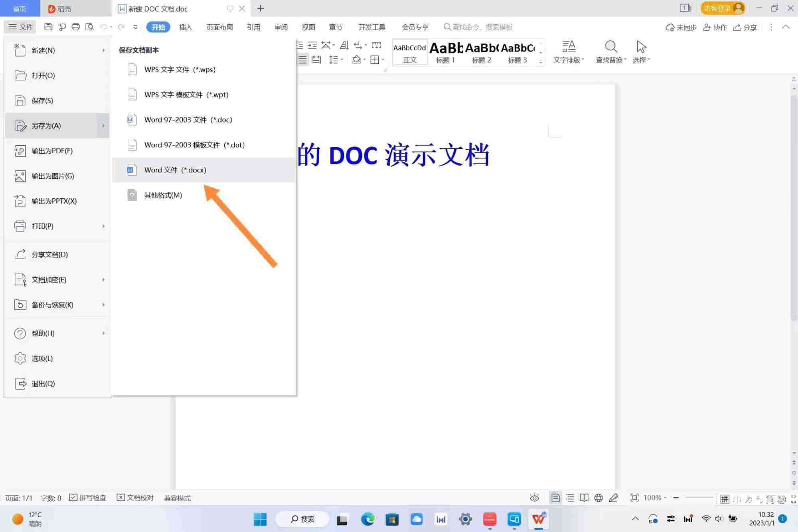Viewport: 798px width, 532px height.
Task: Open Microsoft Edge from the taskbar
Action: 367,519
